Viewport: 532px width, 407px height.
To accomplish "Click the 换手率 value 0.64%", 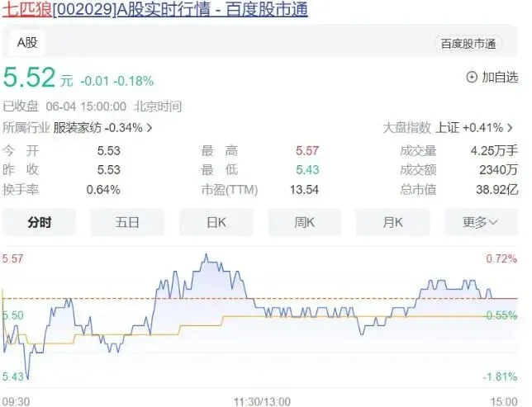I will [103, 190].
